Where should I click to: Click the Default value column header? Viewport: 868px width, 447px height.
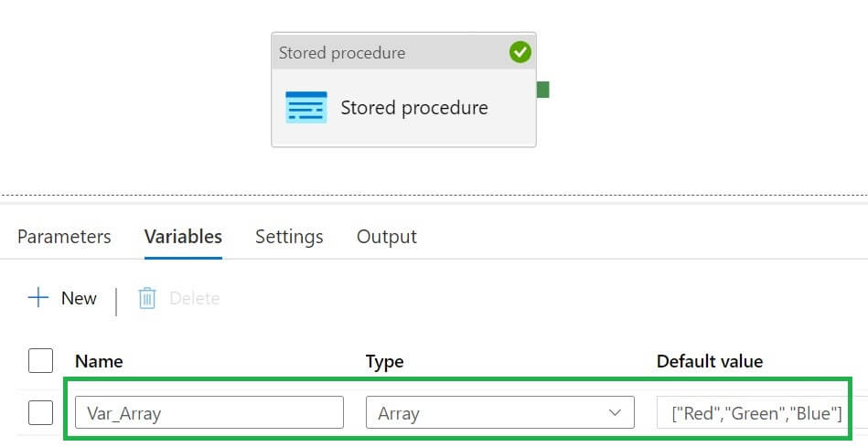[710, 361]
